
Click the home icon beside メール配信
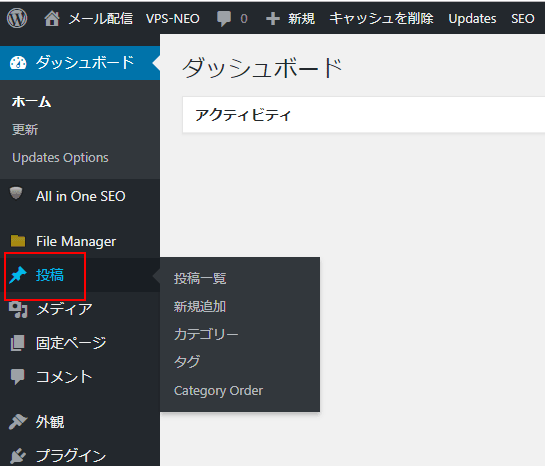[x=52, y=18]
